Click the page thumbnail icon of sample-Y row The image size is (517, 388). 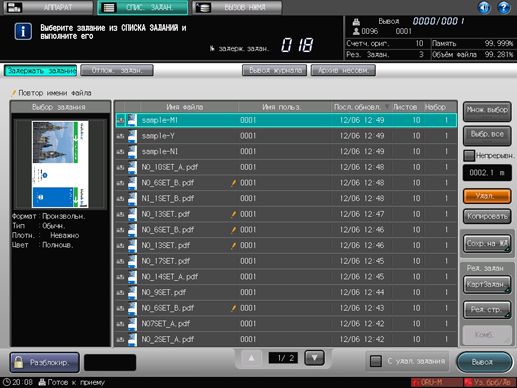[132, 136]
